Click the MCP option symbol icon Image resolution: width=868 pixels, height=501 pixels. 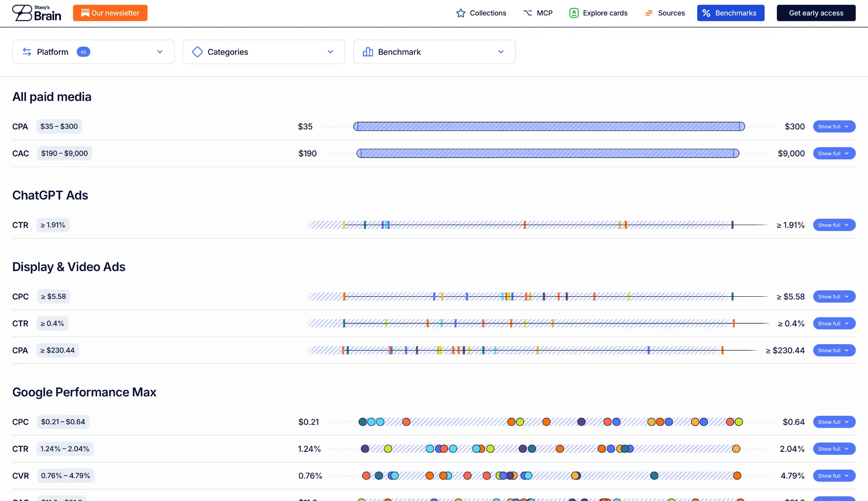528,13
